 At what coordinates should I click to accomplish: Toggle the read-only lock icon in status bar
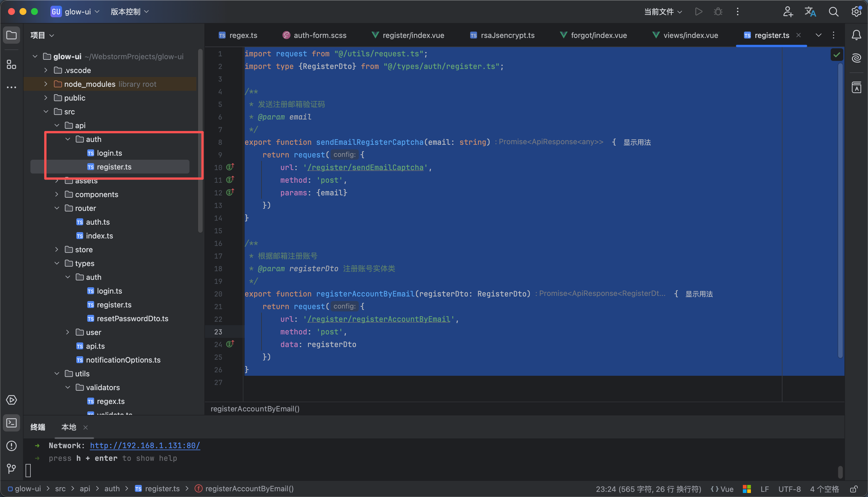tap(854, 489)
